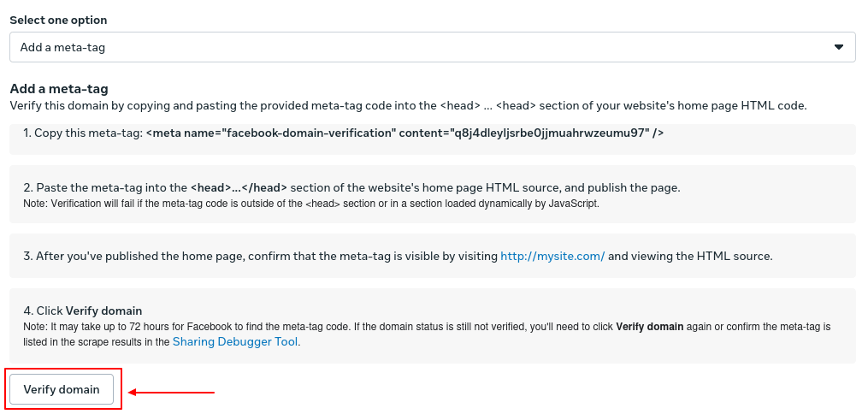
Task: Click step 3 confirm meta-tag visible text
Action: [x=398, y=257]
